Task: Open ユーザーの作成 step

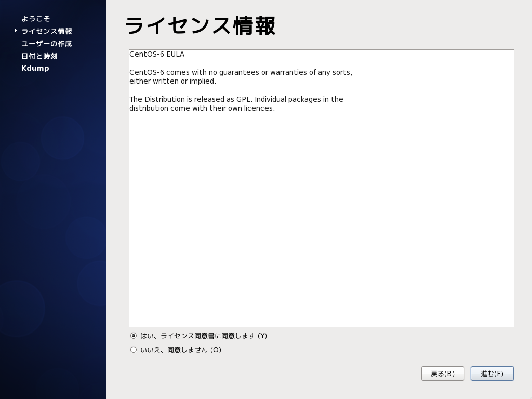Action: click(x=46, y=44)
